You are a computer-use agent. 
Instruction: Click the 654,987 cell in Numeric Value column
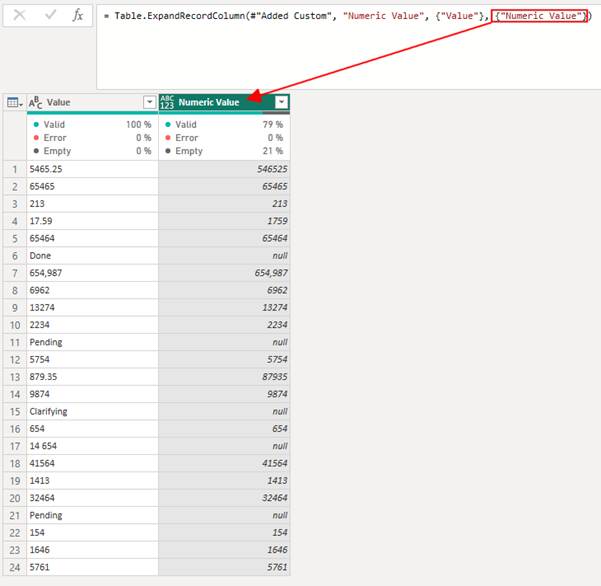(224, 273)
